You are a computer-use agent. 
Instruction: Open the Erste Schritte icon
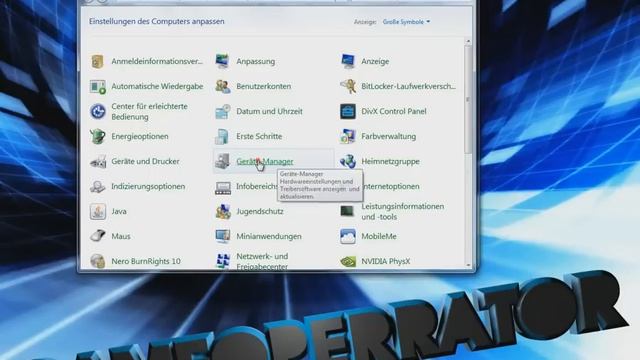click(222, 136)
